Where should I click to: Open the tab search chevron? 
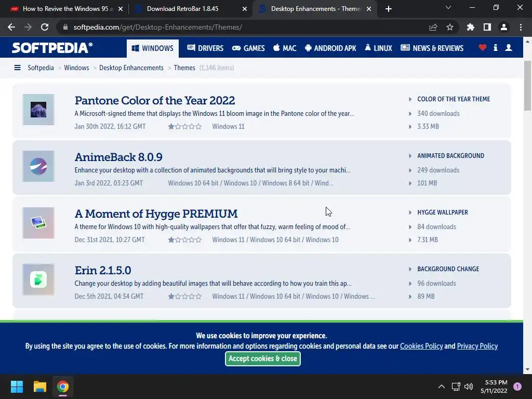click(448, 7)
